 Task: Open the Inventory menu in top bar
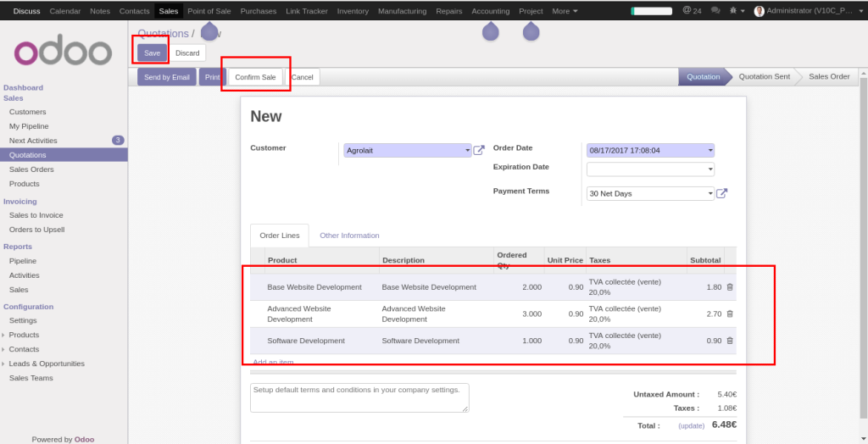click(353, 11)
